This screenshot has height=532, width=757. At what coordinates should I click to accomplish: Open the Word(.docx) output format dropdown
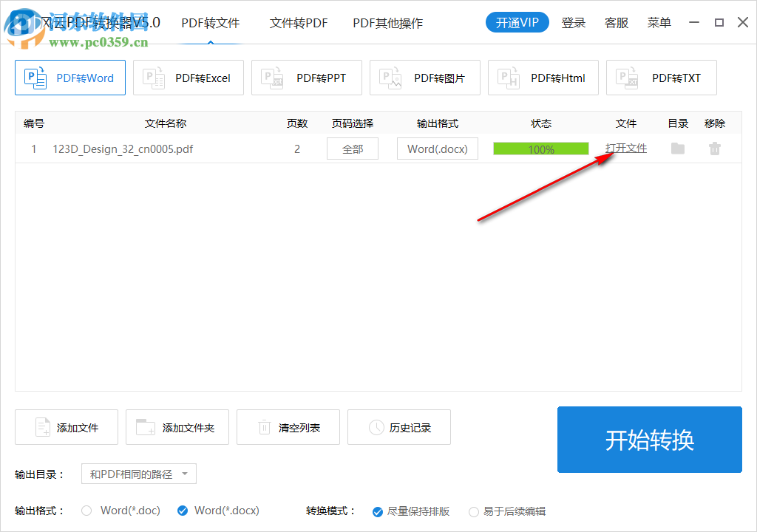click(x=437, y=149)
